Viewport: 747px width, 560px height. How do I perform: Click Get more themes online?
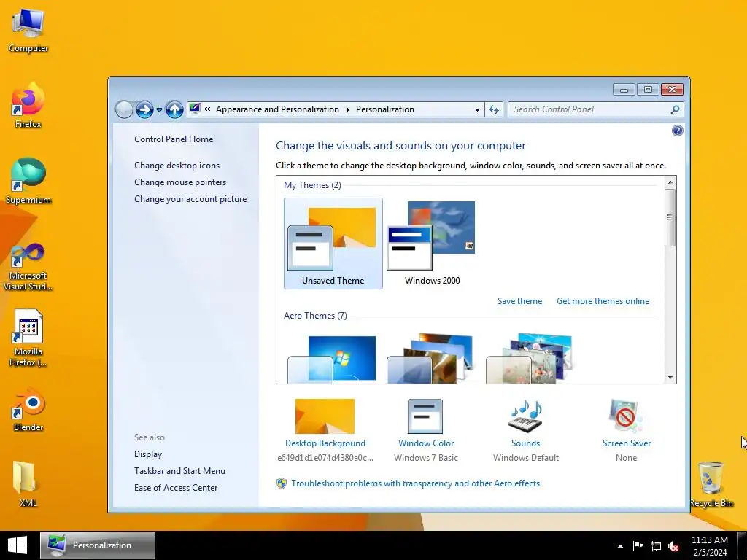click(x=603, y=301)
